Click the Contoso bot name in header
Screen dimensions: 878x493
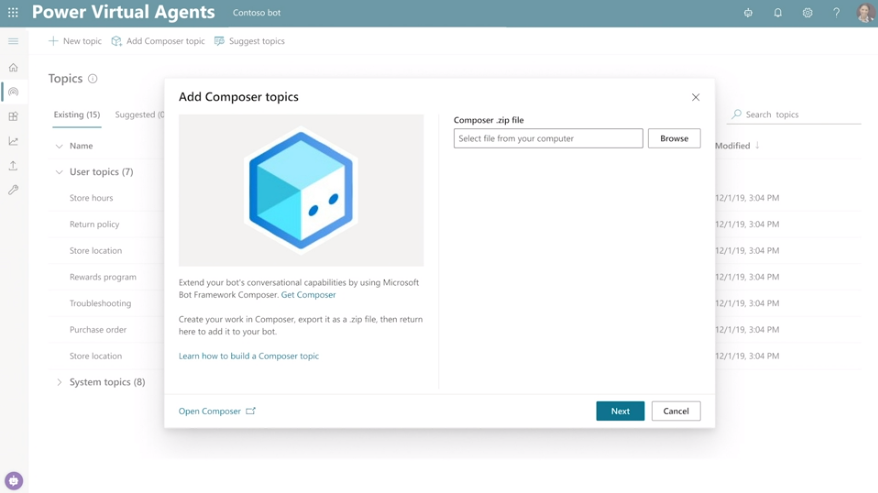pos(257,12)
